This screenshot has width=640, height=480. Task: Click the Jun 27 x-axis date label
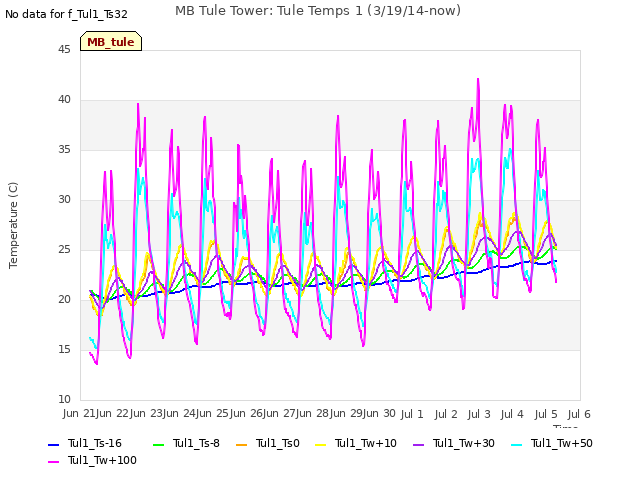pyautogui.click(x=280, y=414)
